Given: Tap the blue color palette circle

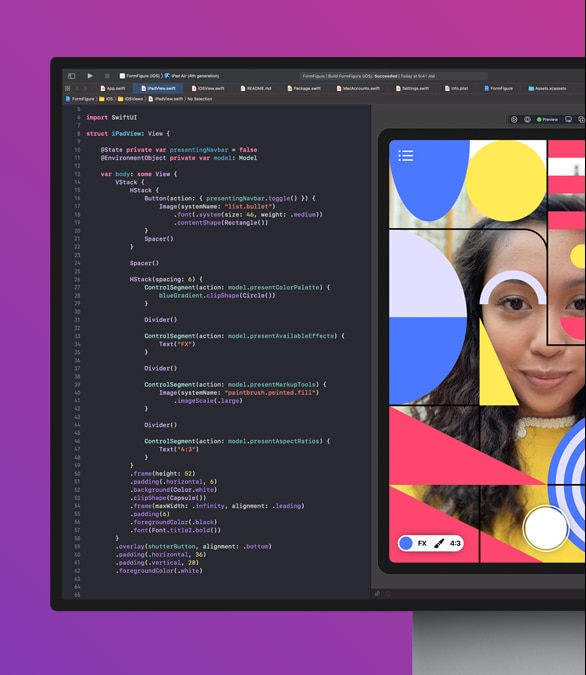Looking at the screenshot, I should pyautogui.click(x=406, y=543).
